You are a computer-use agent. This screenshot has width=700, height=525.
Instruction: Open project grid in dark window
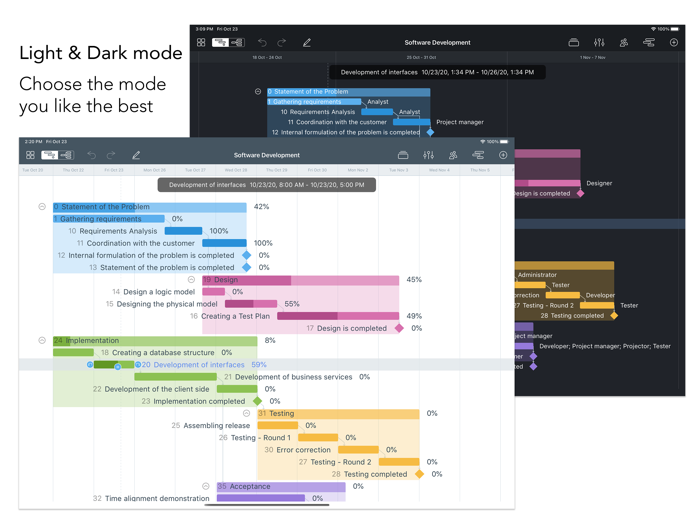coord(201,42)
